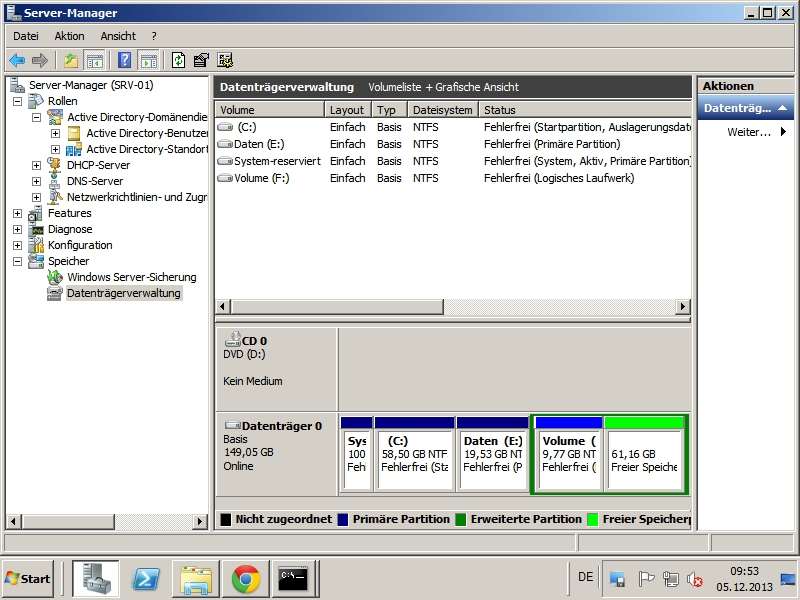Click the Primäre Partition legend color swatch
The height and width of the screenshot is (600, 800).
343,519
